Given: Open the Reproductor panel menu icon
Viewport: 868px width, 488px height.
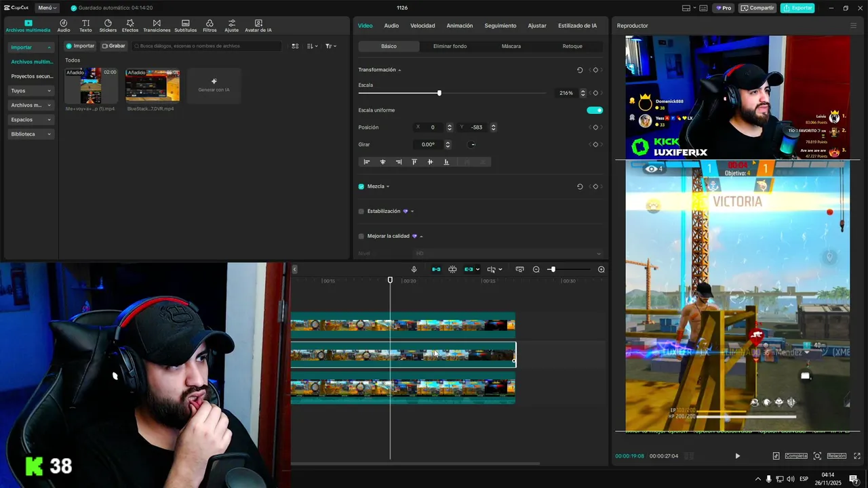Looking at the screenshot, I should coord(853,26).
